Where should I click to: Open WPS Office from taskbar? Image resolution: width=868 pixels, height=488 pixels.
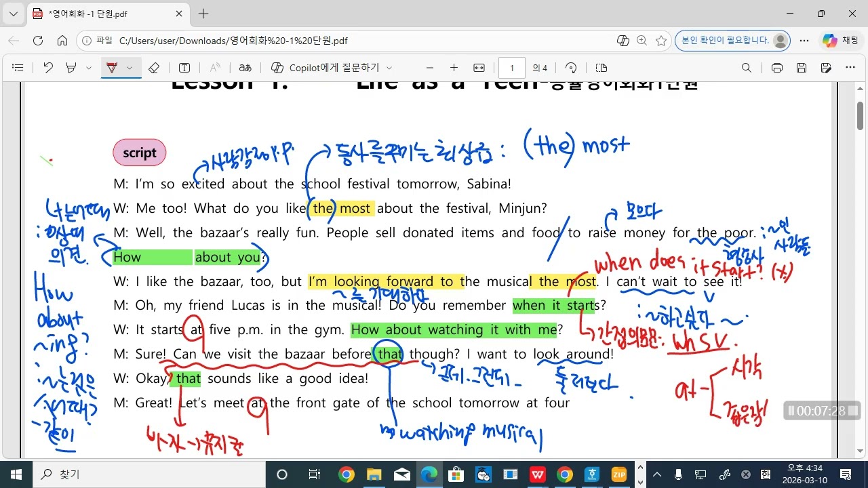point(538,474)
